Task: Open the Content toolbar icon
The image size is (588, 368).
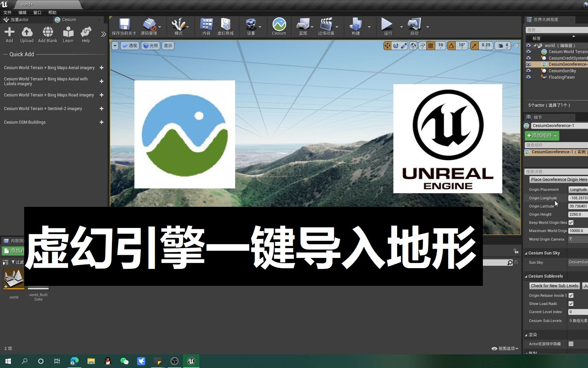Action: pyautogui.click(x=206, y=25)
